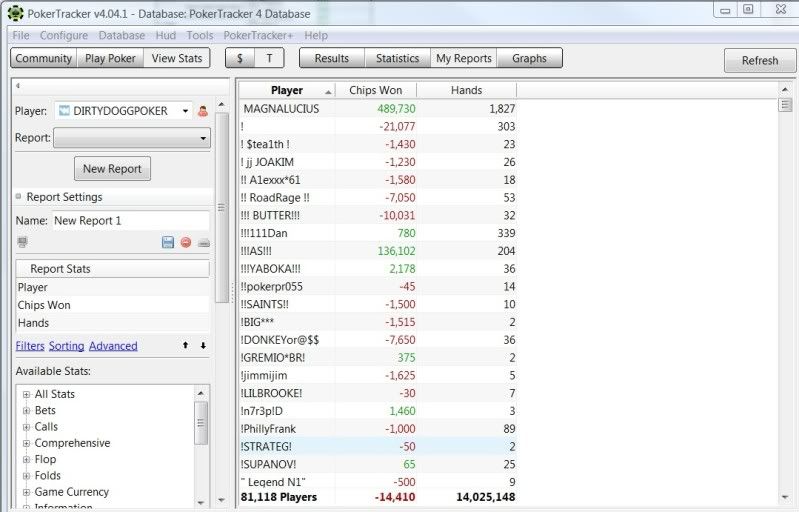This screenshot has height=512, width=799.
Task: Click the results table scroll-down arrow
Action: (785, 497)
